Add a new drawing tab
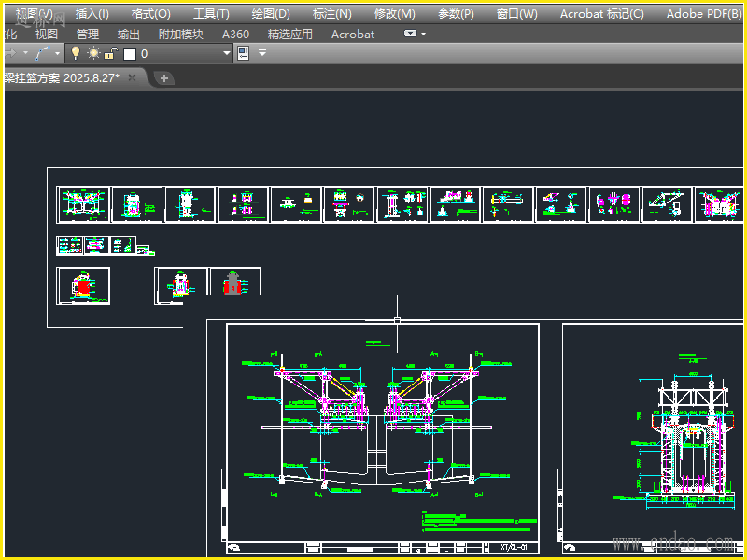The width and height of the screenshot is (747, 560). point(164,78)
